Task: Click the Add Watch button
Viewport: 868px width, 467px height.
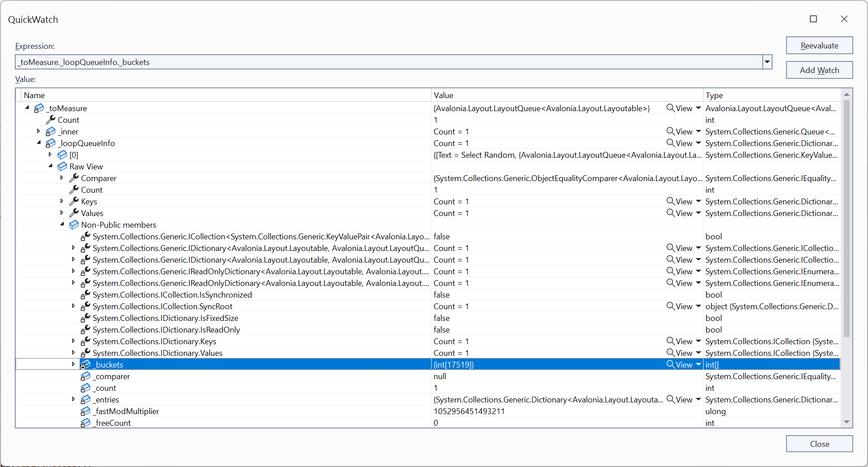Action: click(819, 70)
